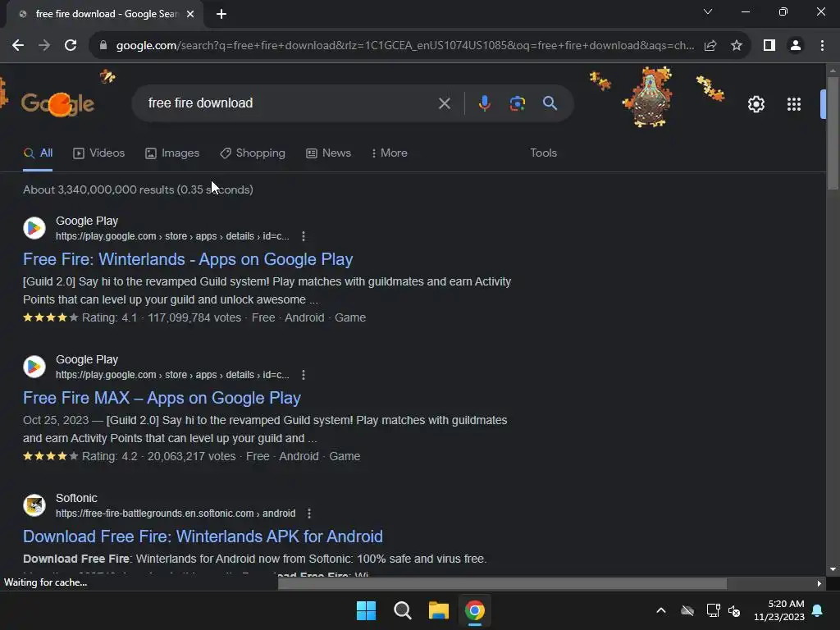This screenshot has width=840, height=630.
Task: Click the muted volume tray icon
Action: (x=734, y=610)
